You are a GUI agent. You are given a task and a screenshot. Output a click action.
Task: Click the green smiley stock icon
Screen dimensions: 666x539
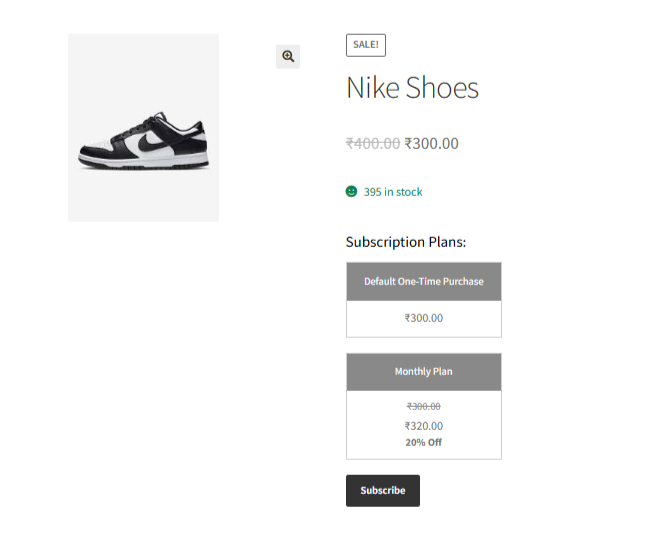coord(351,191)
